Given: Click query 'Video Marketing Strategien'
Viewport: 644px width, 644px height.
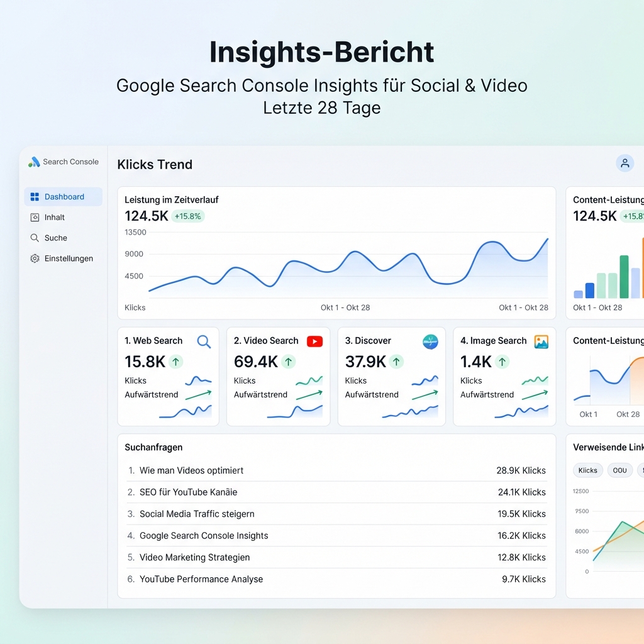Looking at the screenshot, I should [x=195, y=557].
